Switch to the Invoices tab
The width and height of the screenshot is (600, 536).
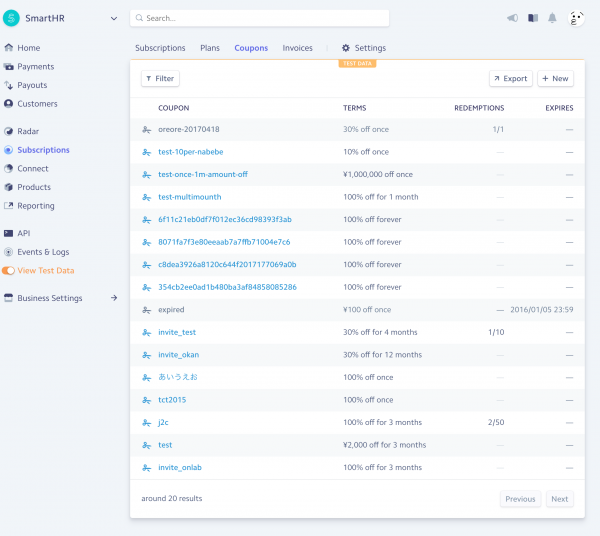coord(297,48)
